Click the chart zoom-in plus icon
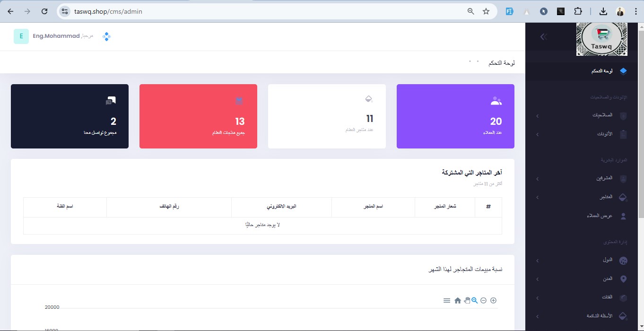644x331 pixels. (493, 300)
